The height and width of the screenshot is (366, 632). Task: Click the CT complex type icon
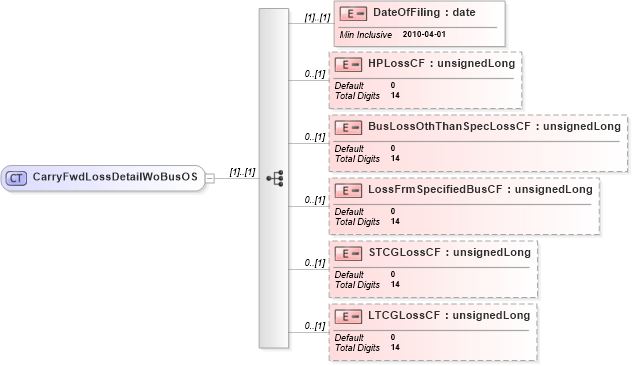tap(16, 178)
